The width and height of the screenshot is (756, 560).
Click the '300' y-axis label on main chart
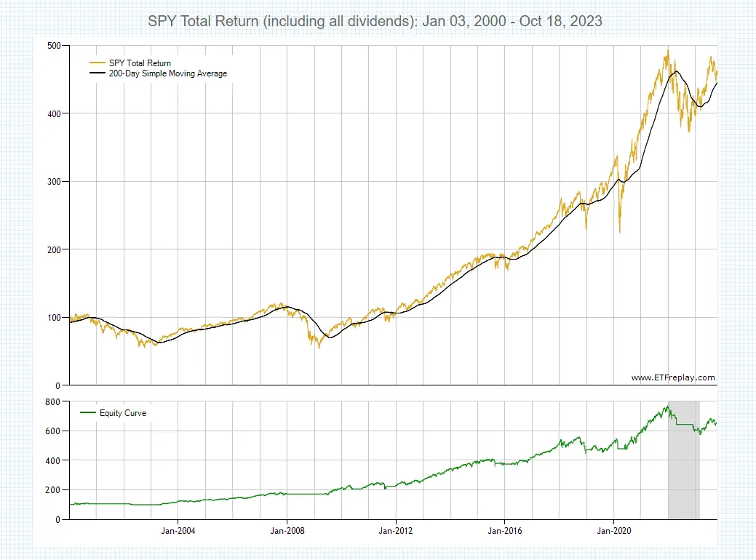click(x=54, y=182)
